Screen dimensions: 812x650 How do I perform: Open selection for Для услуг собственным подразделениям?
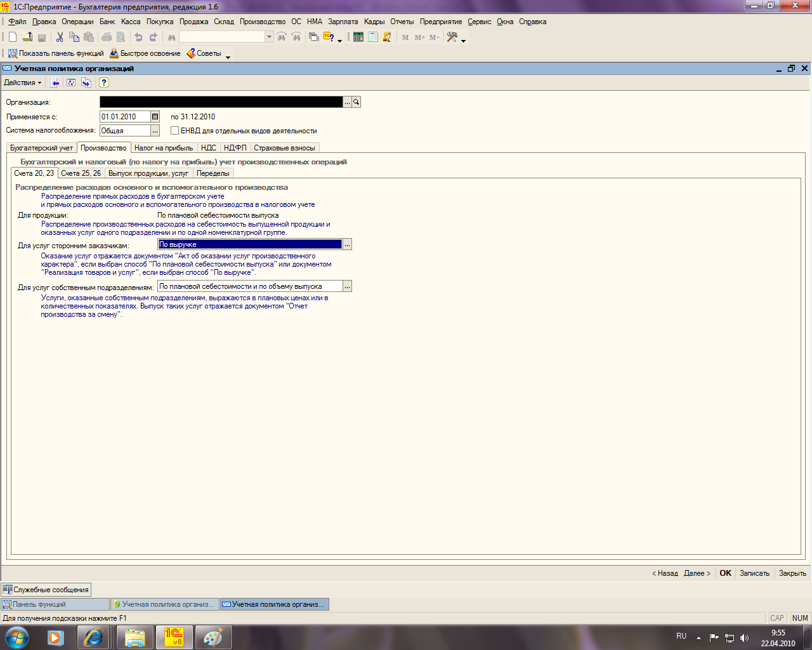tap(347, 286)
